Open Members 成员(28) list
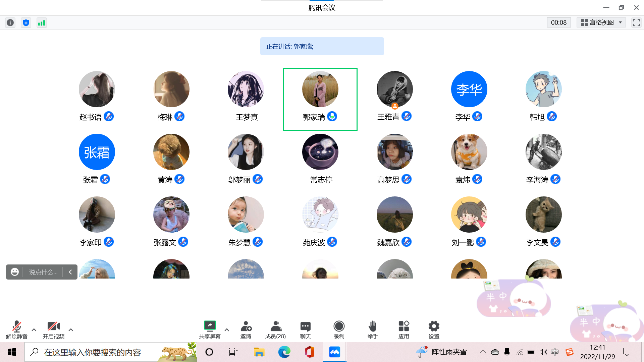The width and height of the screenshot is (644, 362). pos(275,326)
